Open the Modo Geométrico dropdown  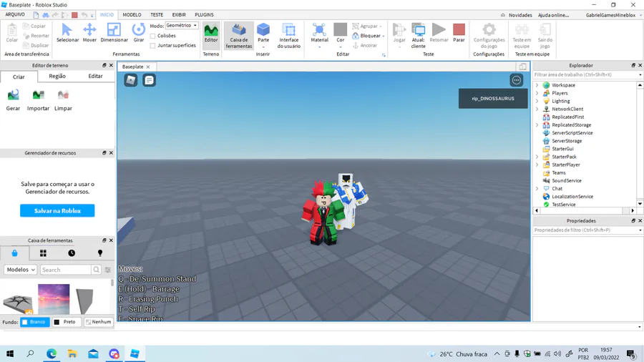pyautogui.click(x=182, y=26)
